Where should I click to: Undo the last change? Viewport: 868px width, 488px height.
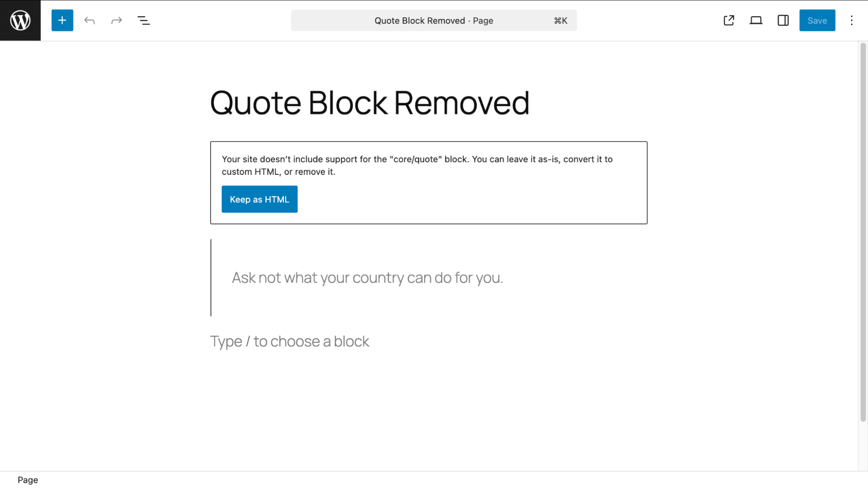tap(89, 20)
